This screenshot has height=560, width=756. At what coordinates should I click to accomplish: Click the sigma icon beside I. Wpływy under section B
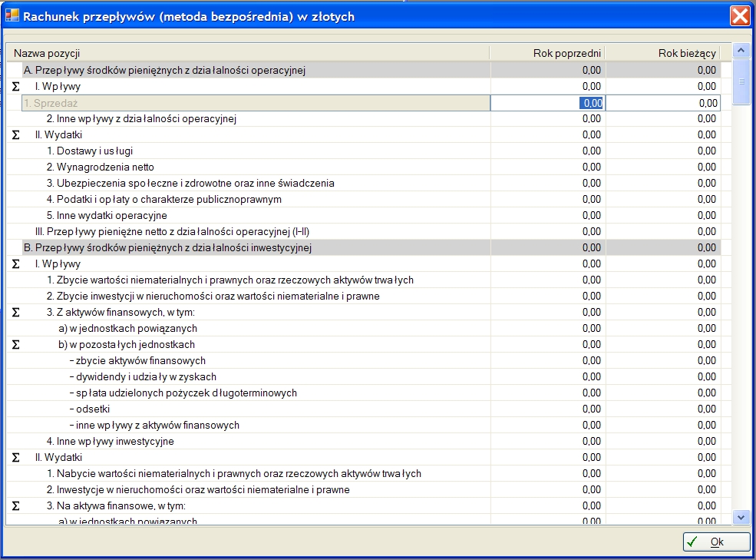[15, 264]
